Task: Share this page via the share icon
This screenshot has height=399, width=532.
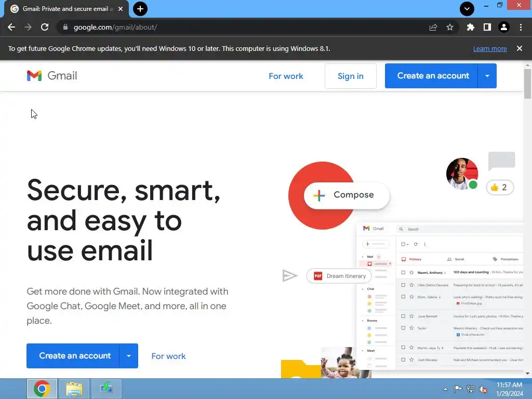Action: pos(433,27)
